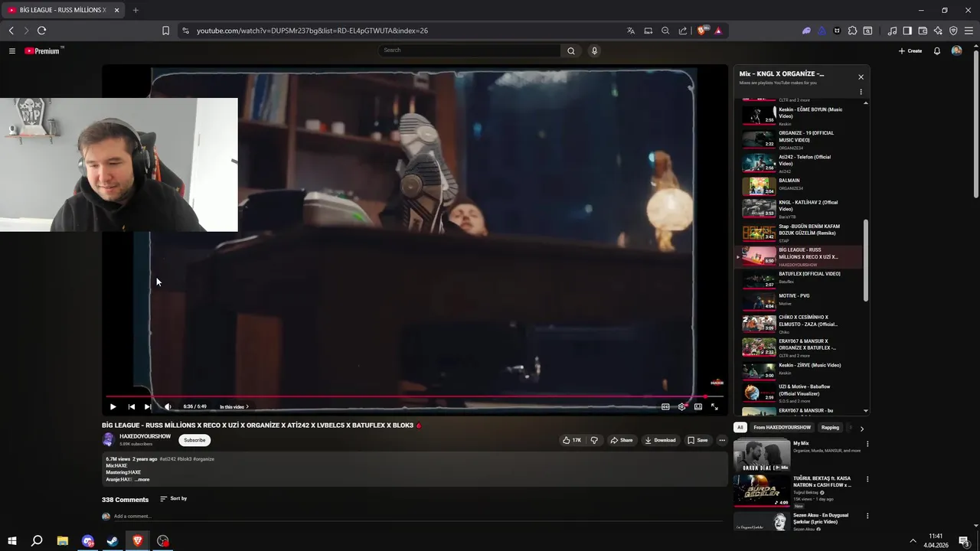
Task: Mute the video volume speaker icon
Action: click(x=168, y=406)
